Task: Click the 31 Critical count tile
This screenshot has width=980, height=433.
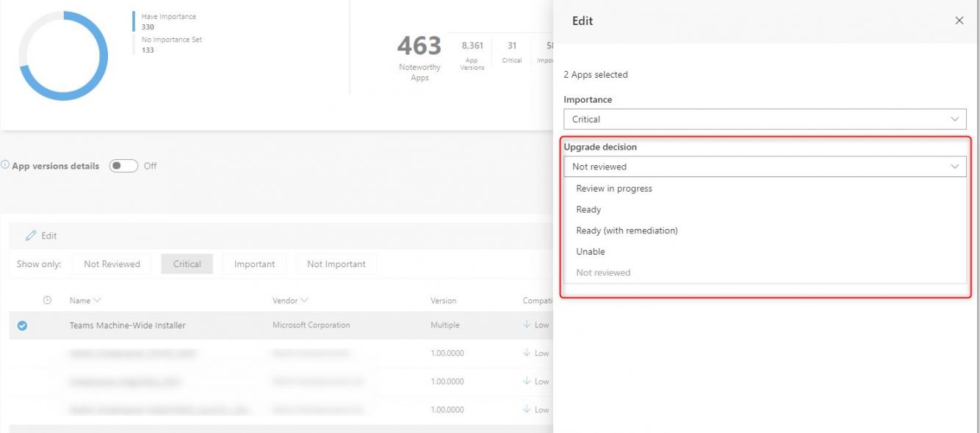Action: (511, 53)
